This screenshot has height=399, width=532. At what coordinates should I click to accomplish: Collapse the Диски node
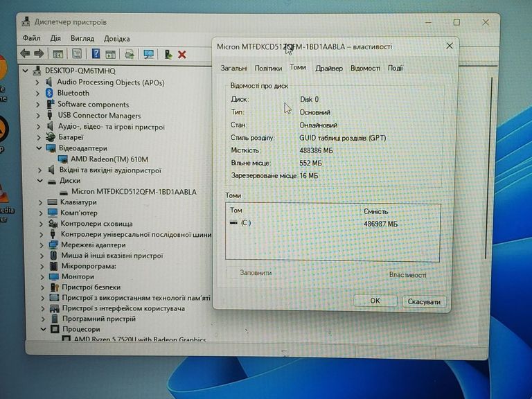40,181
